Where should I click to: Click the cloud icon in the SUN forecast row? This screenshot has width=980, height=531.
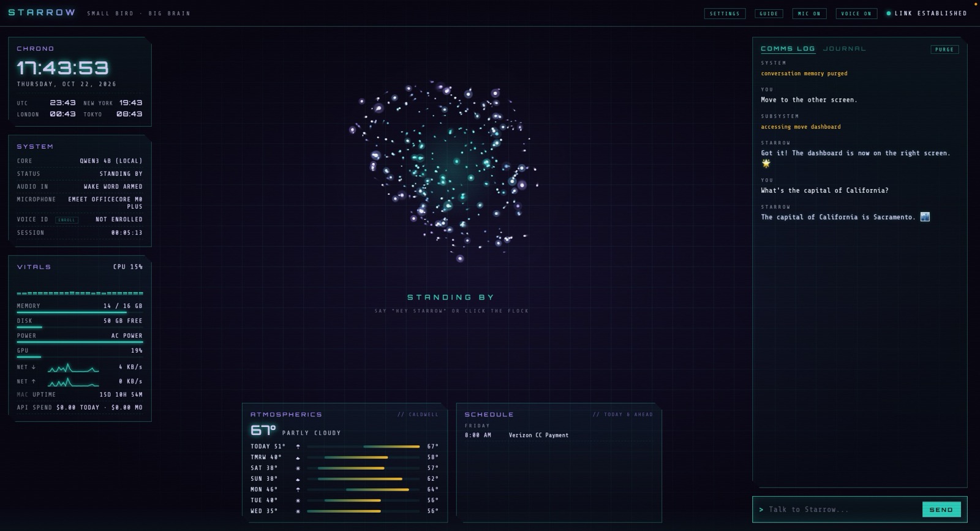click(x=298, y=479)
